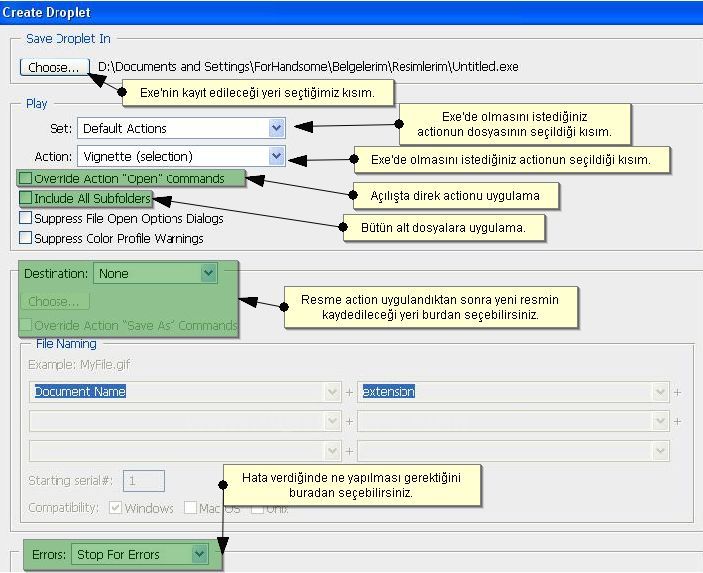This screenshot has height=573, width=703.
Task: Check Include All Subfolders
Action: click(26, 198)
